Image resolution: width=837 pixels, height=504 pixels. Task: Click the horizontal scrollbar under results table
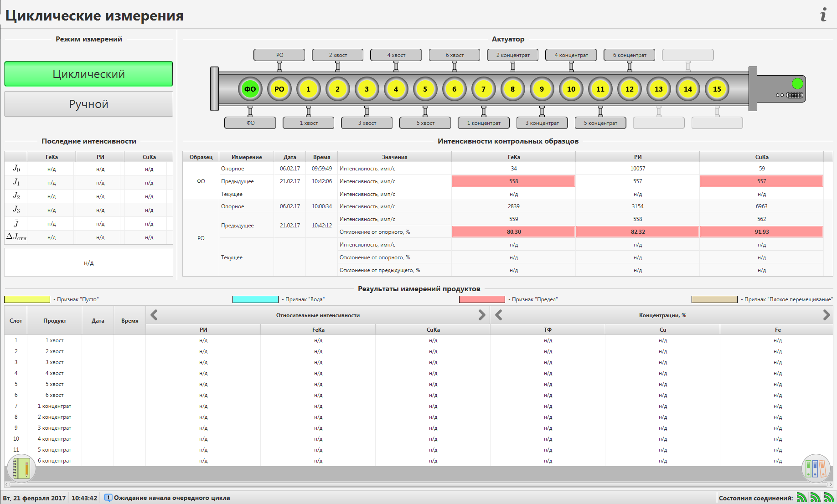(418, 484)
